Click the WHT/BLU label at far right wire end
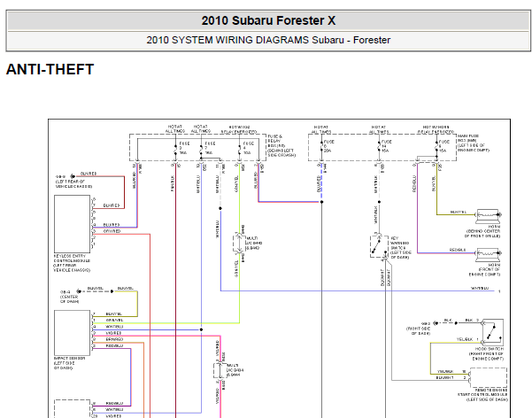 click(x=480, y=288)
